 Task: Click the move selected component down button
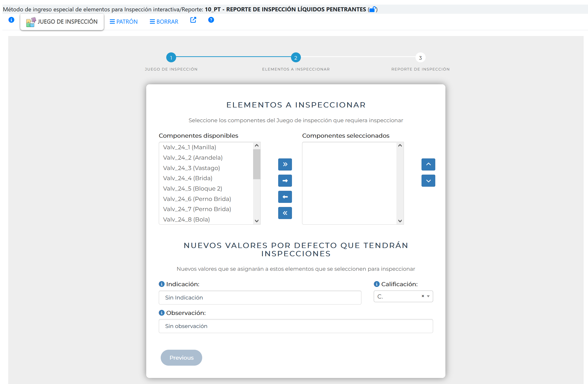[428, 181]
